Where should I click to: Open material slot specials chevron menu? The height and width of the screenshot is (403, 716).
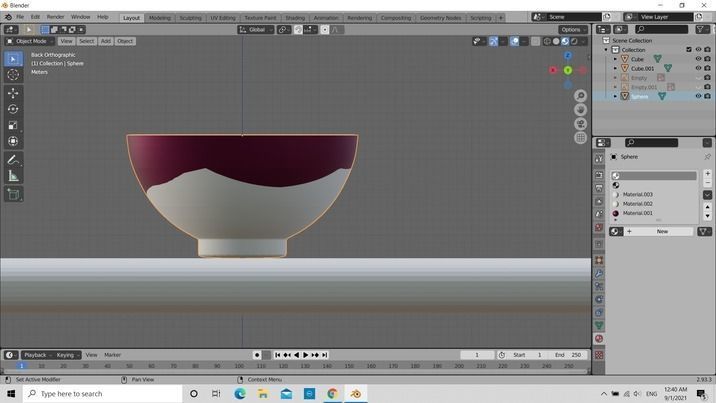707,195
